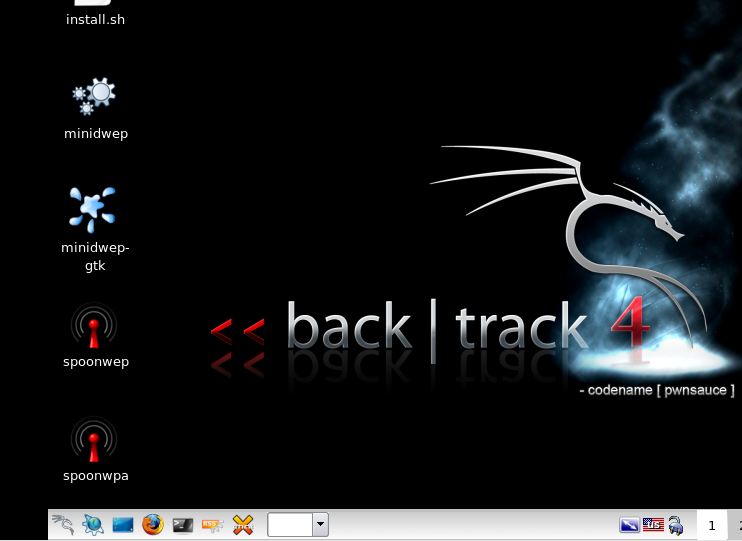Open the Konsole terminal from taskbar
Image resolution: width=742 pixels, height=541 pixels.
[x=183, y=525]
